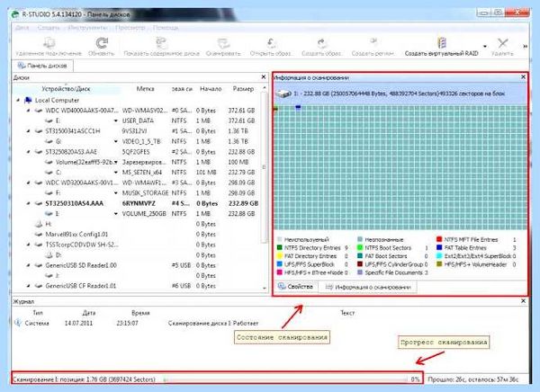Click the Открыть образ toolbar icon
Image resolution: width=540 pixels, height=392 pixels.
[x=272, y=43]
